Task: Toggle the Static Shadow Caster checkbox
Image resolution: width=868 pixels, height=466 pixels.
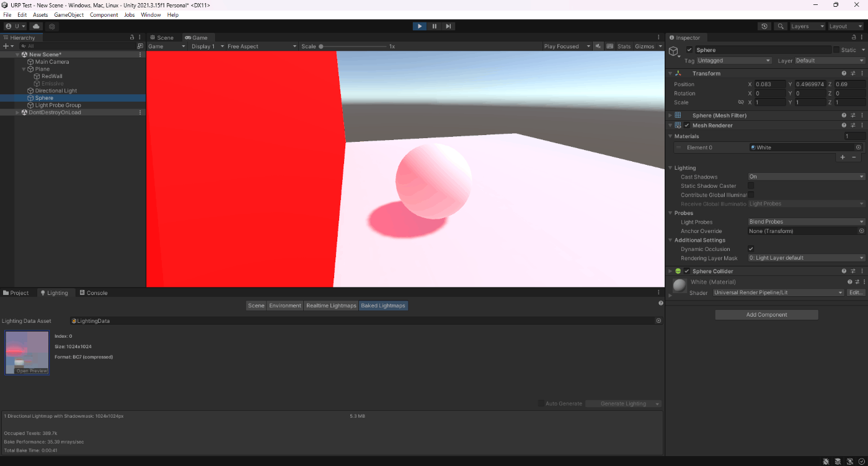Action: [x=751, y=186]
